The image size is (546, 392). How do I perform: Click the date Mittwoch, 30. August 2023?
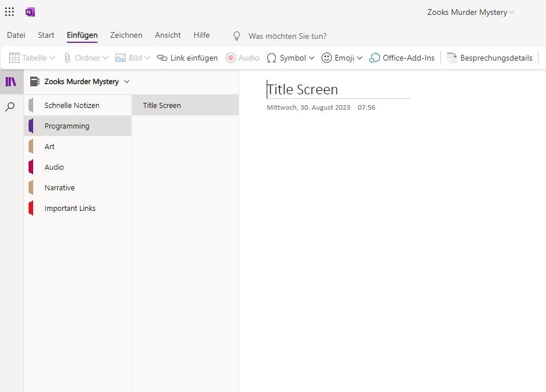click(x=308, y=107)
